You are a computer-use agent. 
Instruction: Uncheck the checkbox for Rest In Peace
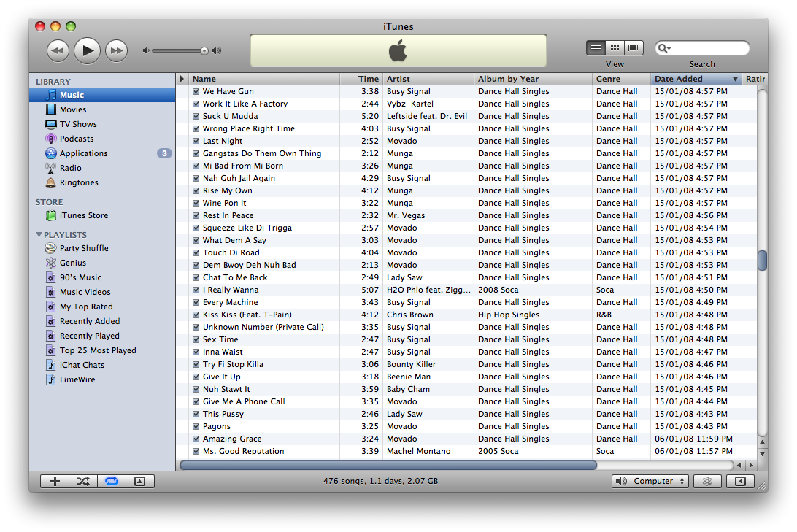pyautogui.click(x=196, y=216)
